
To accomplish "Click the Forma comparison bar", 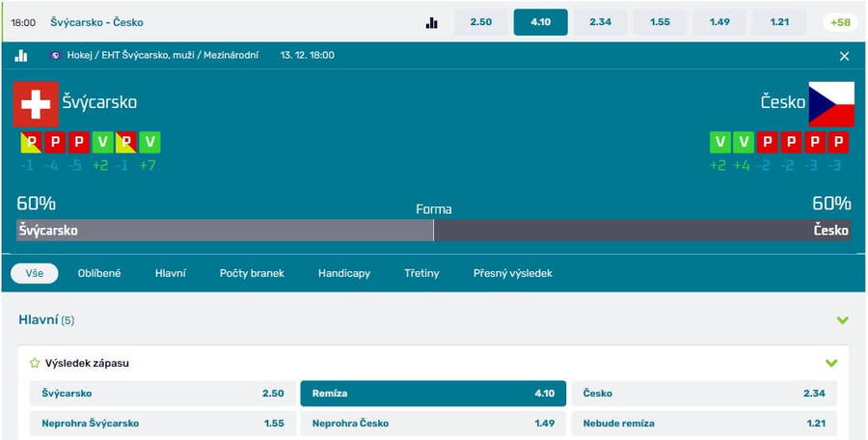I will tap(433, 230).
